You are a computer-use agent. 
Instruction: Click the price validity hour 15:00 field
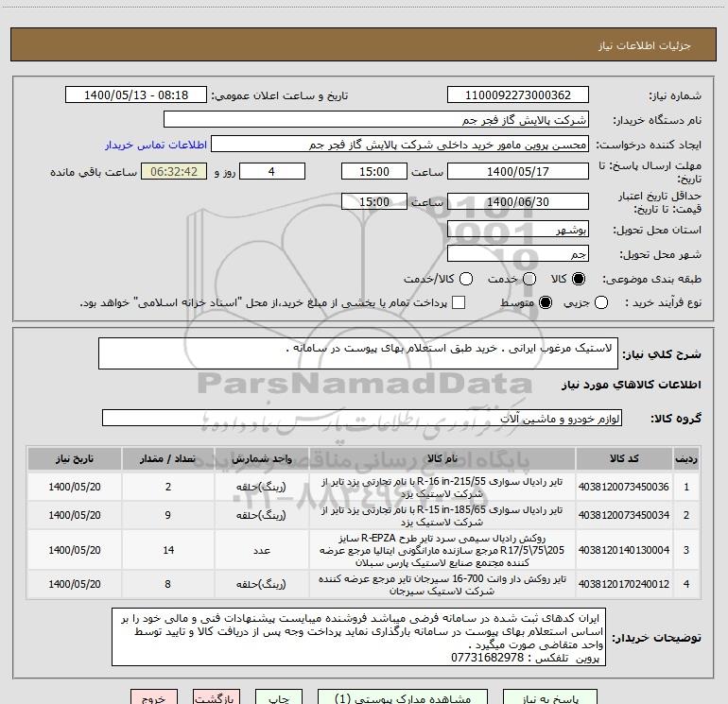coord(374,201)
